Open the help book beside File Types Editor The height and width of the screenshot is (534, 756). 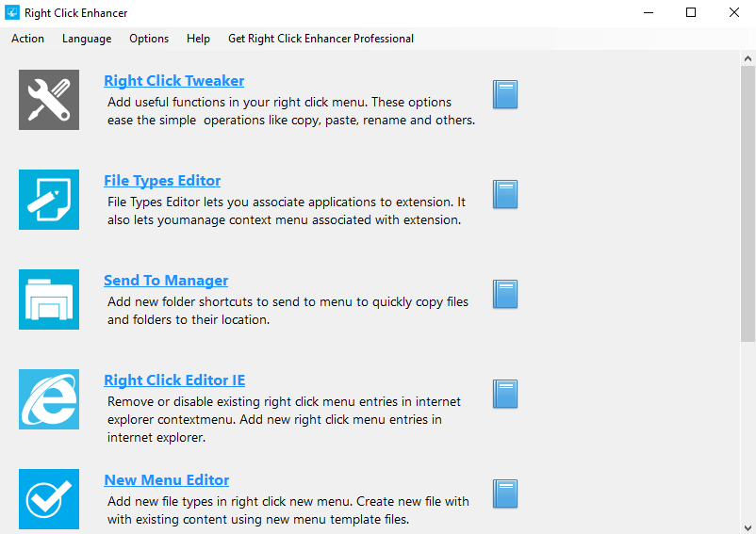pos(505,194)
